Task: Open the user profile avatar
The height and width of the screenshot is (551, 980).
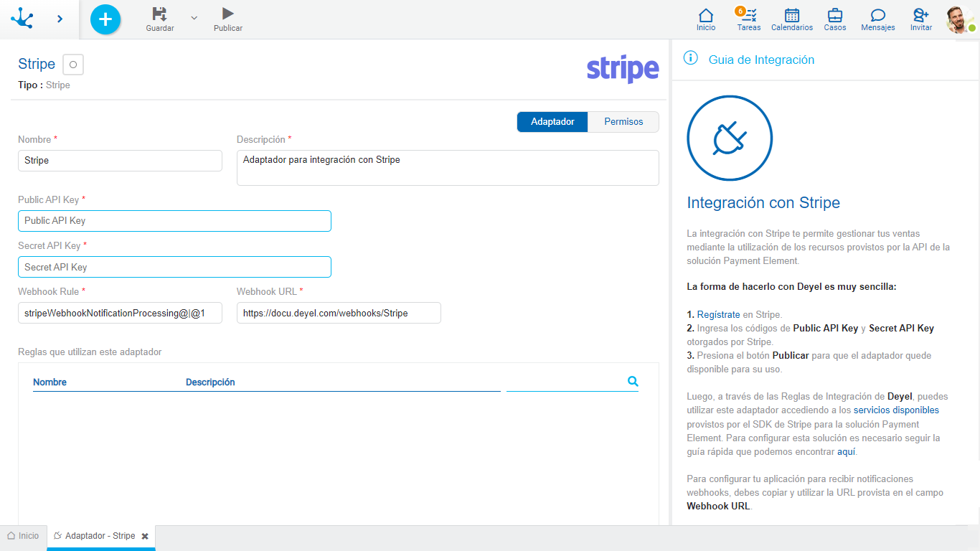Action: point(960,19)
